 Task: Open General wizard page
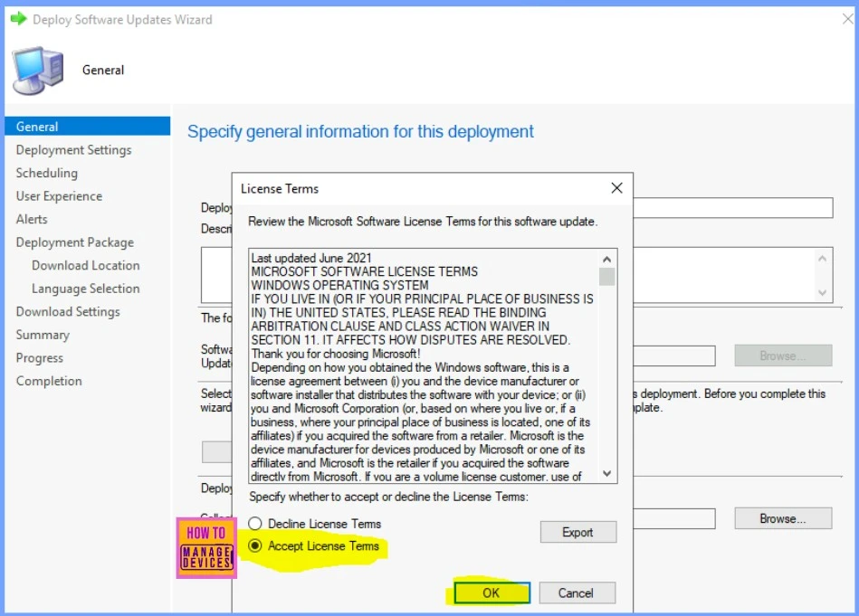88,127
